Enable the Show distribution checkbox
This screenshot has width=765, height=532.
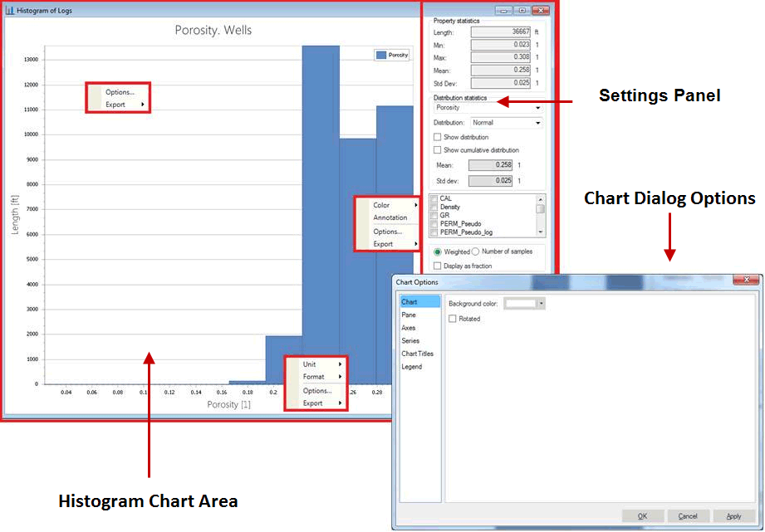pyautogui.click(x=438, y=137)
